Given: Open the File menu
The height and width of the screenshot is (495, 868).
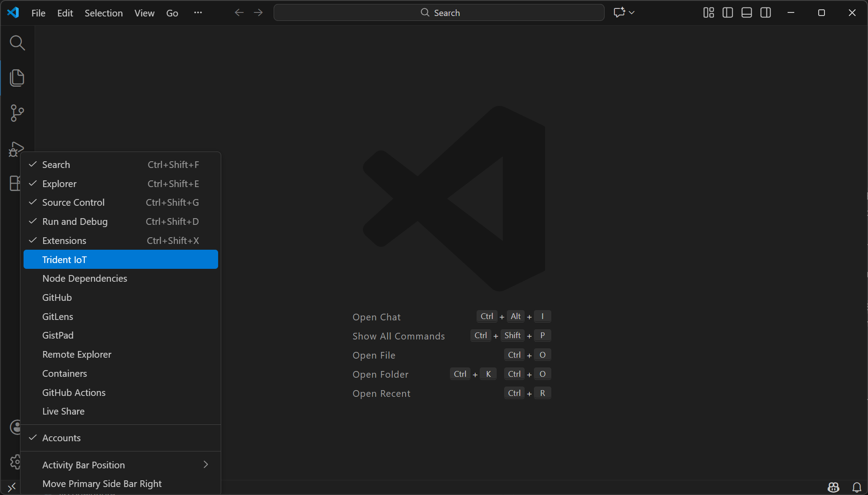Looking at the screenshot, I should click(x=38, y=13).
